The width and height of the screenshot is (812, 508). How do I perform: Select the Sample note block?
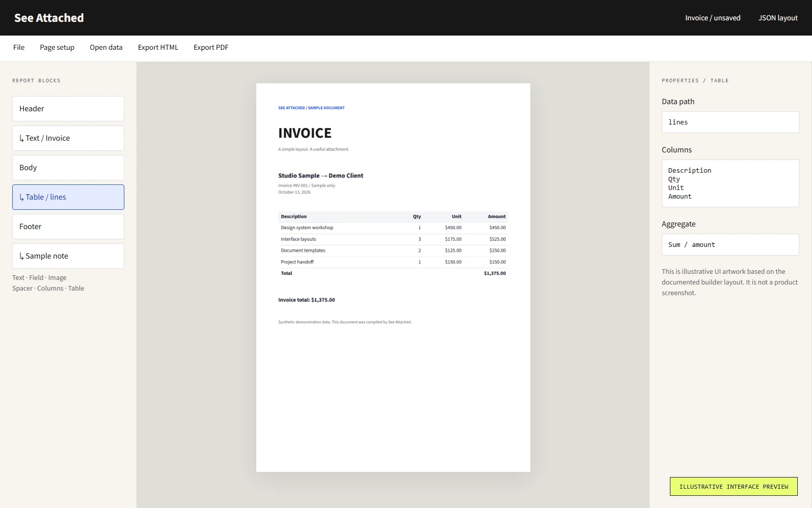[68, 256]
